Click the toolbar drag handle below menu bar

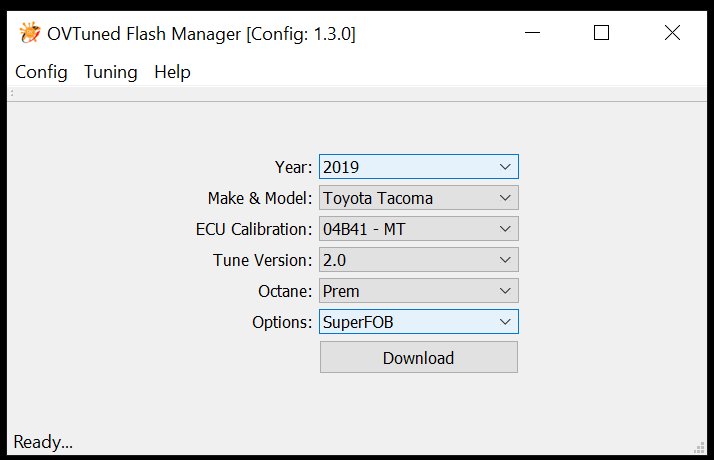pyautogui.click(x=12, y=93)
